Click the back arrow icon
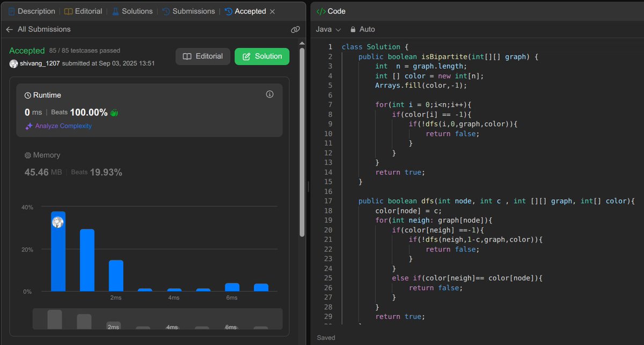Screen dimensions: 644x345 9,30
